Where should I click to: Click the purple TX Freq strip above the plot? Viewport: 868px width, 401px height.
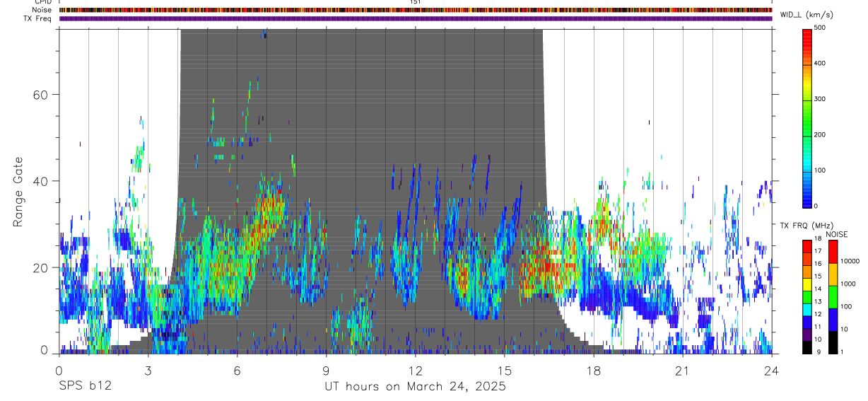416,18
